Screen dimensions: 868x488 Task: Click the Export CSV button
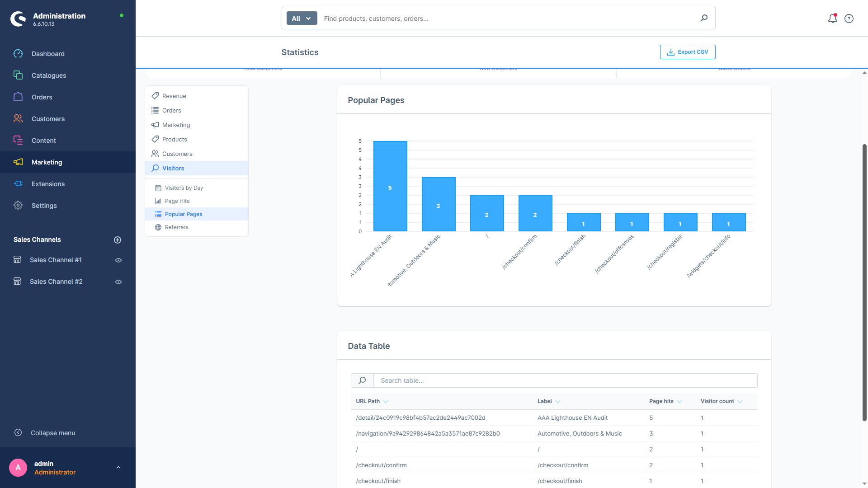click(687, 52)
